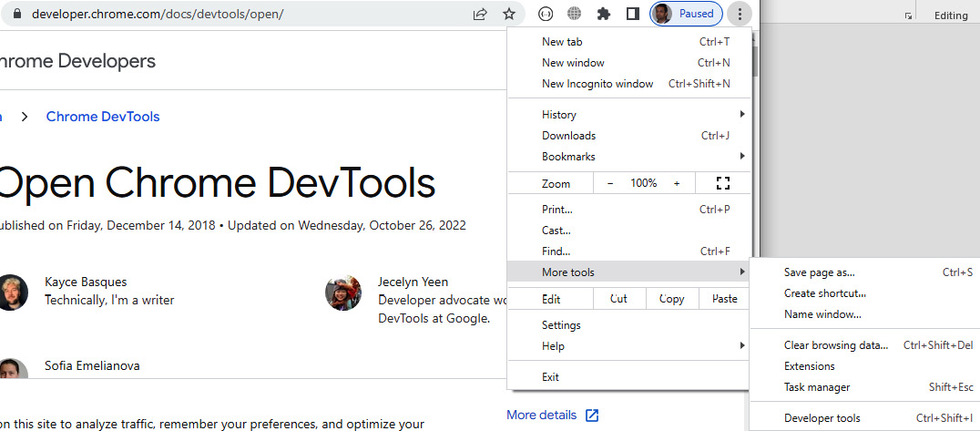The image size is (980, 431).
Task: Follow the Chrome DevTools breadcrumb link
Action: tap(103, 117)
